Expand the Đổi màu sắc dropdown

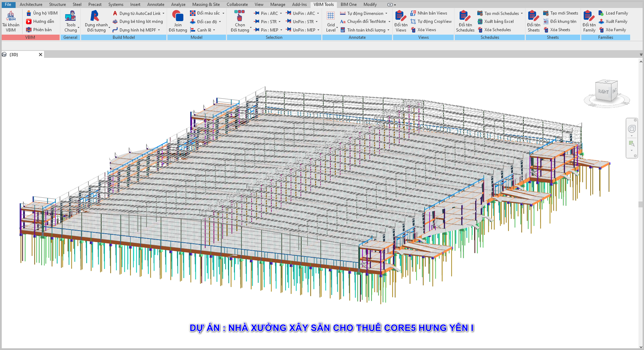(x=223, y=14)
